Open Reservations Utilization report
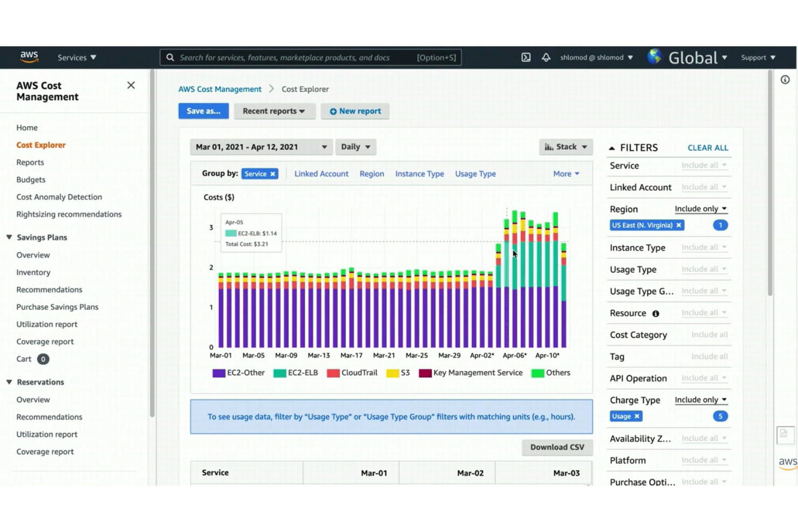 [x=47, y=434]
